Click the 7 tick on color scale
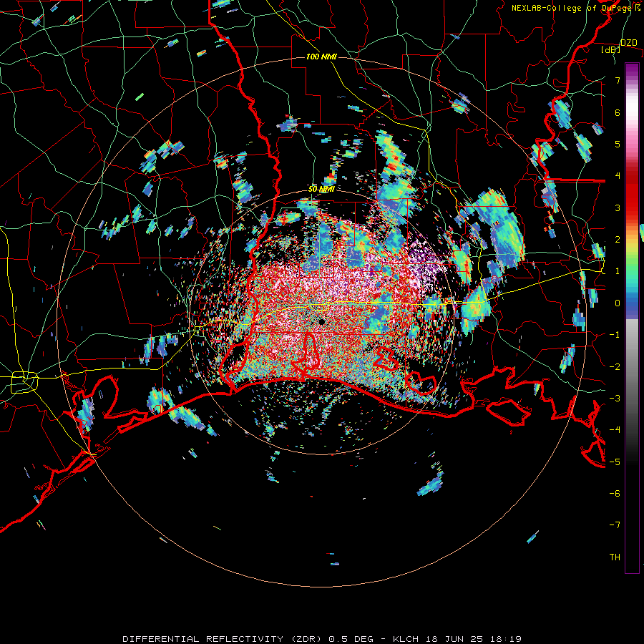 618,80
